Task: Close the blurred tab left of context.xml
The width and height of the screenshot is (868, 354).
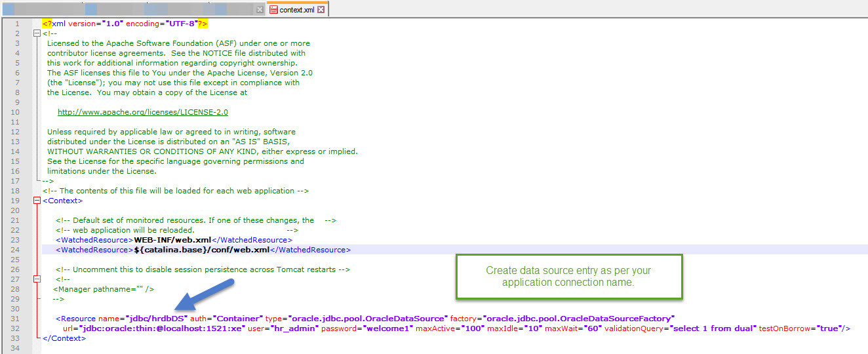Action: 260,10
